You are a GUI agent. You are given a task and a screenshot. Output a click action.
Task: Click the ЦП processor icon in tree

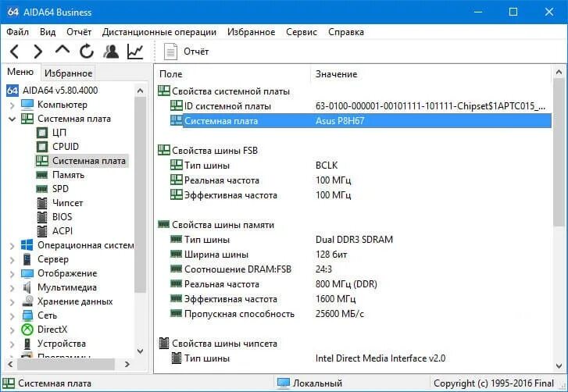pyautogui.click(x=42, y=133)
